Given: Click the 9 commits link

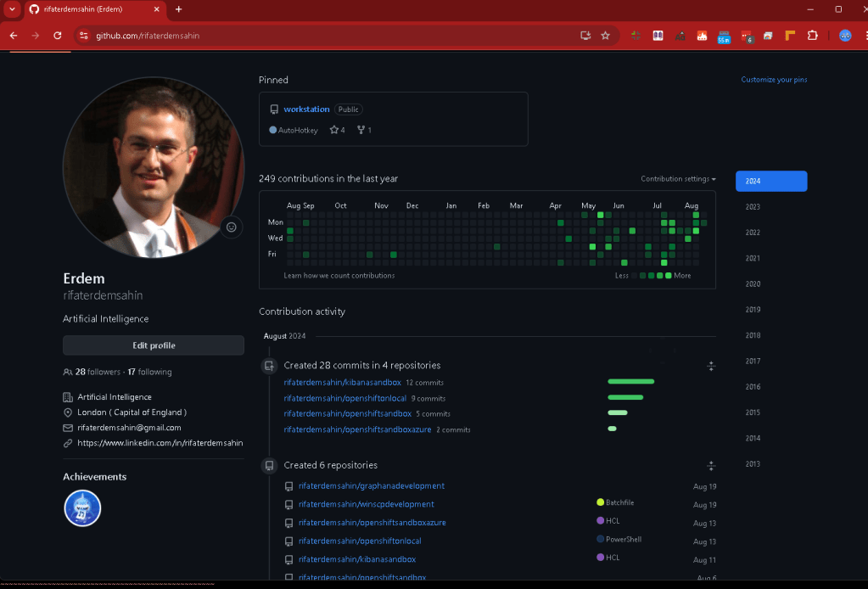Looking at the screenshot, I should (x=428, y=399).
